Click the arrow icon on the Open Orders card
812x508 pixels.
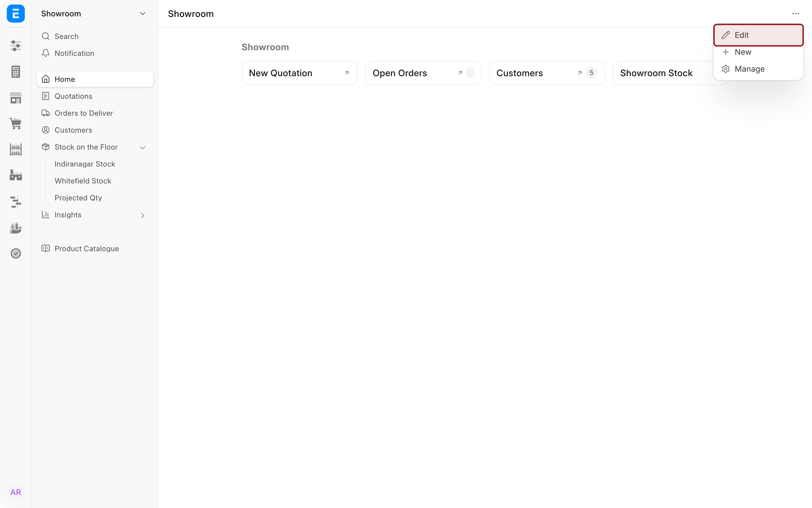(x=460, y=73)
